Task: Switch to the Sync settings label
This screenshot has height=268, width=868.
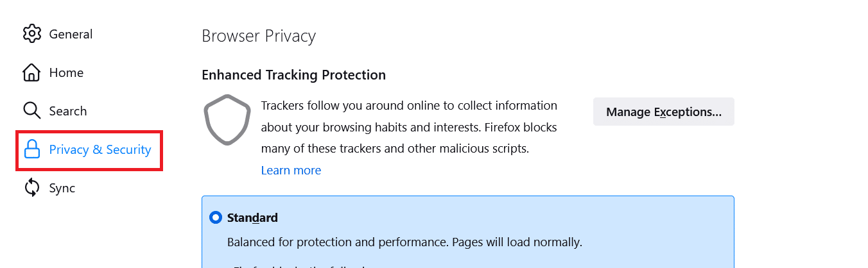Action: pyautogui.click(x=62, y=188)
